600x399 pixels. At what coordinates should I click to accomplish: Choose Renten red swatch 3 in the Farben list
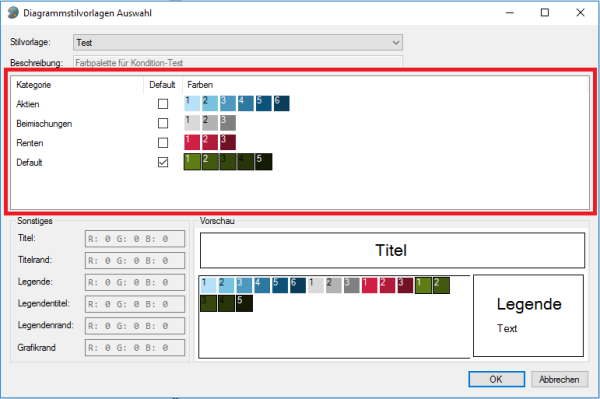[x=228, y=142]
